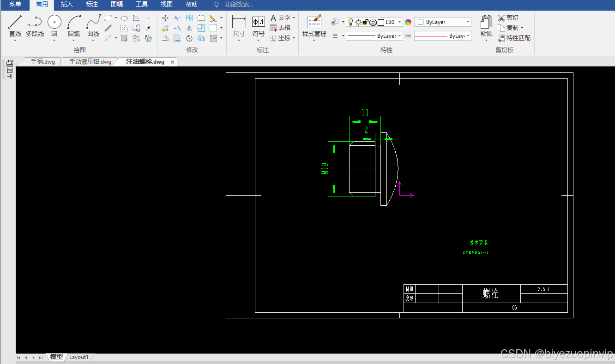The height and width of the screenshot is (364, 615).
Task: Toggle layer EB0 lock icon
Action: [x=365, y=22]
